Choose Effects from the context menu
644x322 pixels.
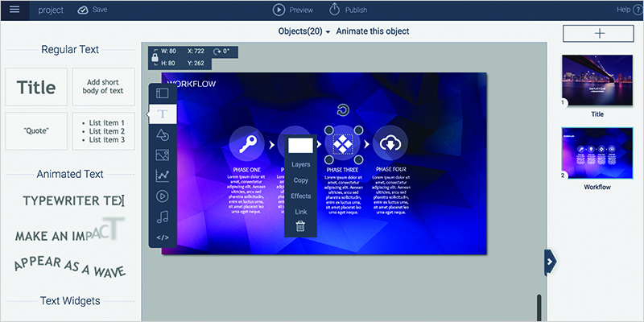pos(300,196)
